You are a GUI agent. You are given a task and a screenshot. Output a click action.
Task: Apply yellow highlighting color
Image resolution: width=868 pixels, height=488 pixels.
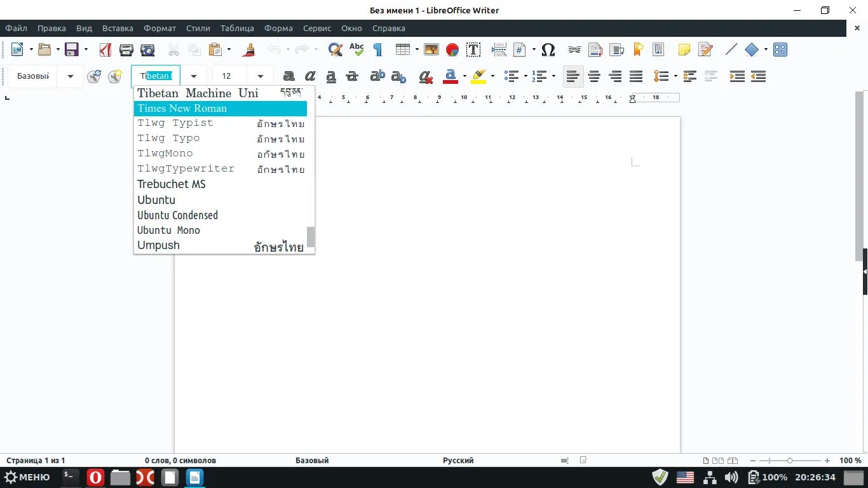478,77
